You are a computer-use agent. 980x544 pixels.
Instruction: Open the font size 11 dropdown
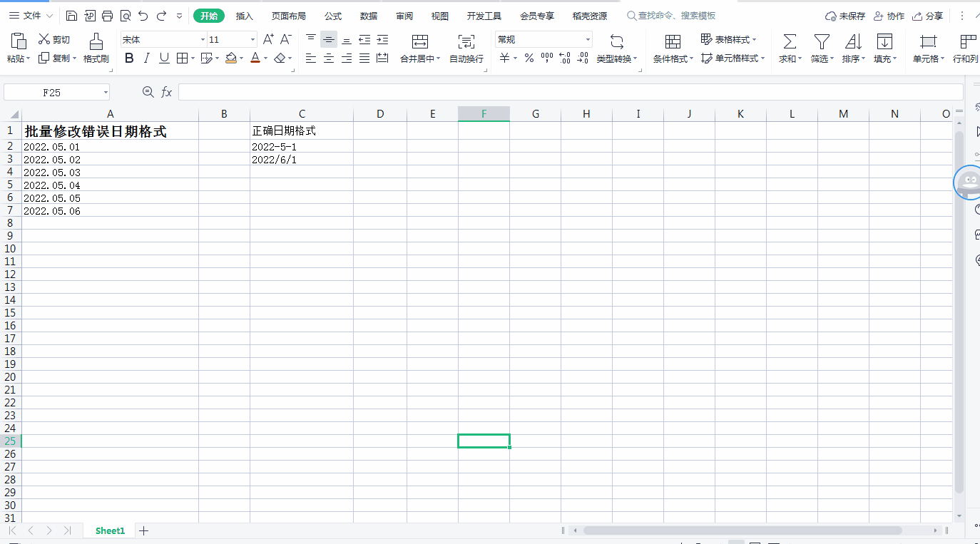252,40
